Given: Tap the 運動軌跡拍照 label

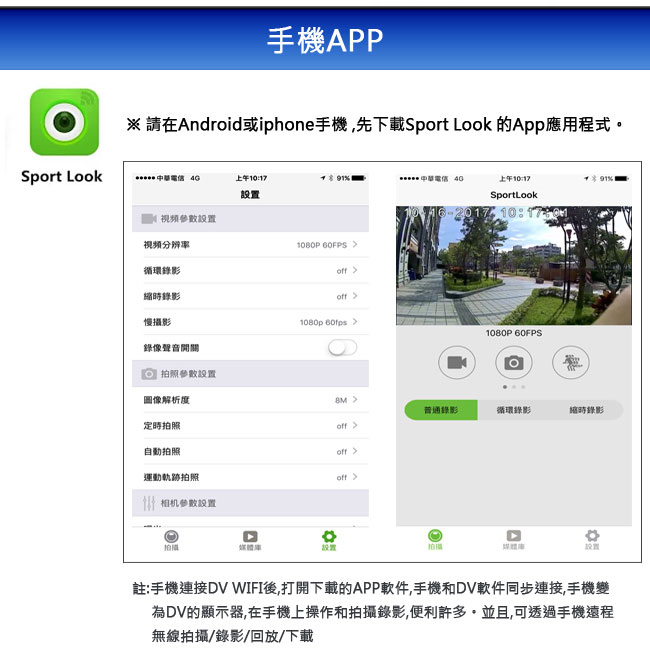Looking at the screenshot, I should [x=171, y=477].
